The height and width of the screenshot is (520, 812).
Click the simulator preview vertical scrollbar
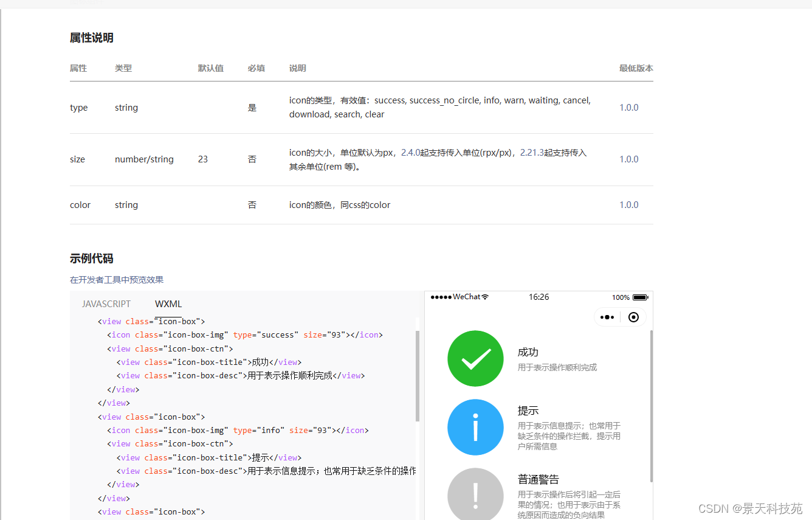pyautogui.click(x=652, y=406)
